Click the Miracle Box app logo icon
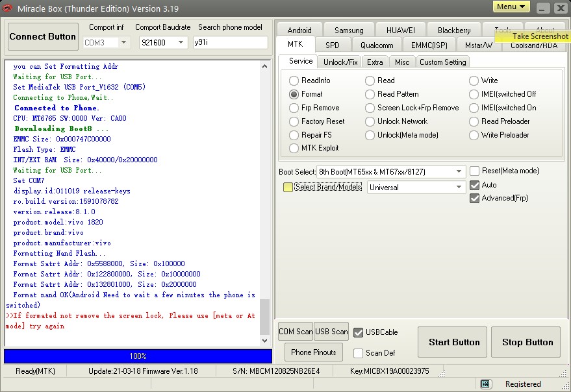Image resolution: width=571 pixels, height=392 pixels. [7, 8]
